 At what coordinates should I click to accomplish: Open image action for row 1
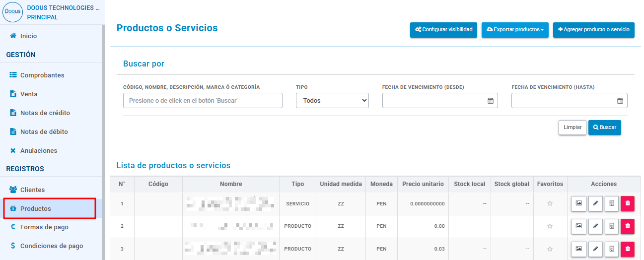pos(578,203)
